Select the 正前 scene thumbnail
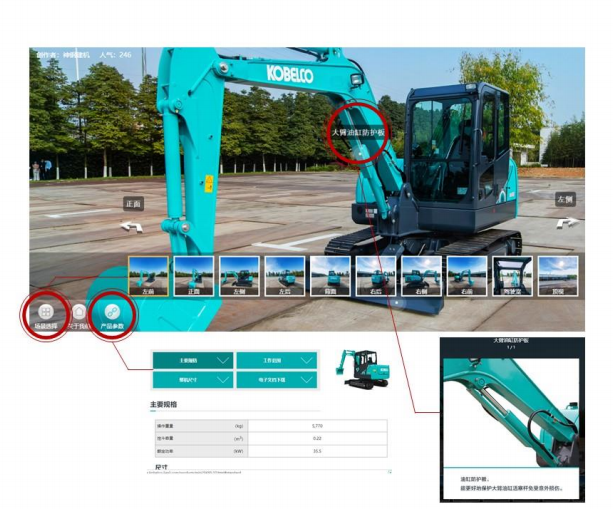 click(194, 276)
